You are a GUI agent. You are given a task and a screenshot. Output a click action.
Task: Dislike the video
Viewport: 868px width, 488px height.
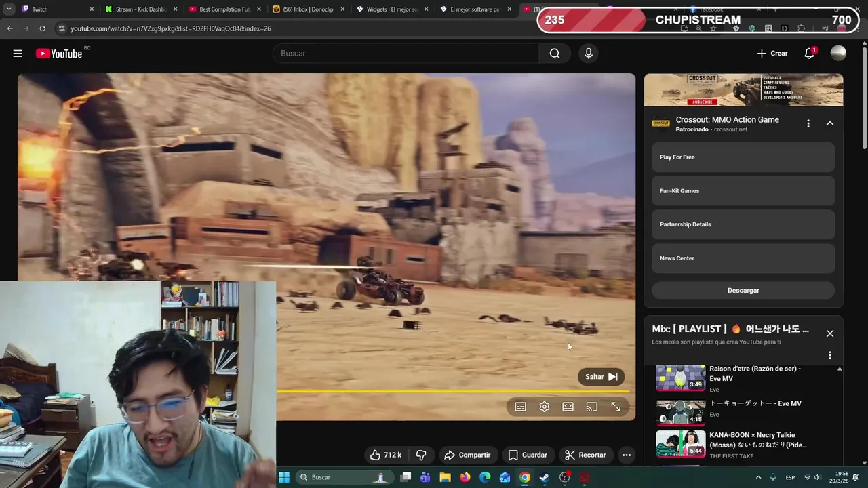tap(421, 455)
